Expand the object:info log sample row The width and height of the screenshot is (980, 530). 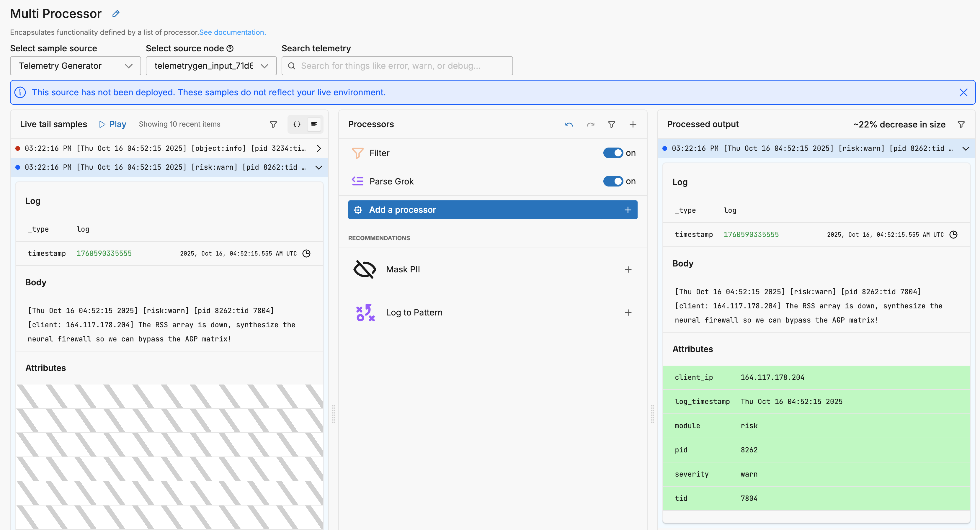319,148
